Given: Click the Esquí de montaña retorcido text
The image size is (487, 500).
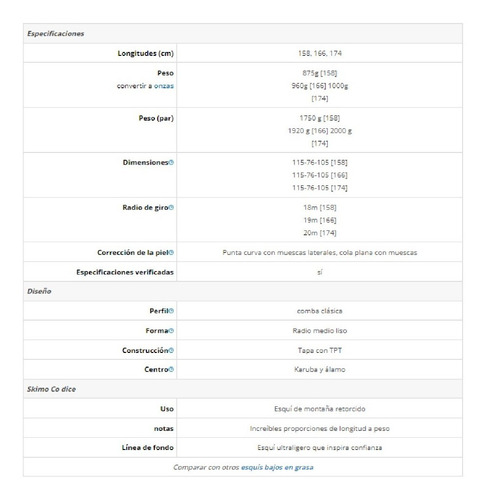Looking at the screenshot, I should click(x=320, y=409).
